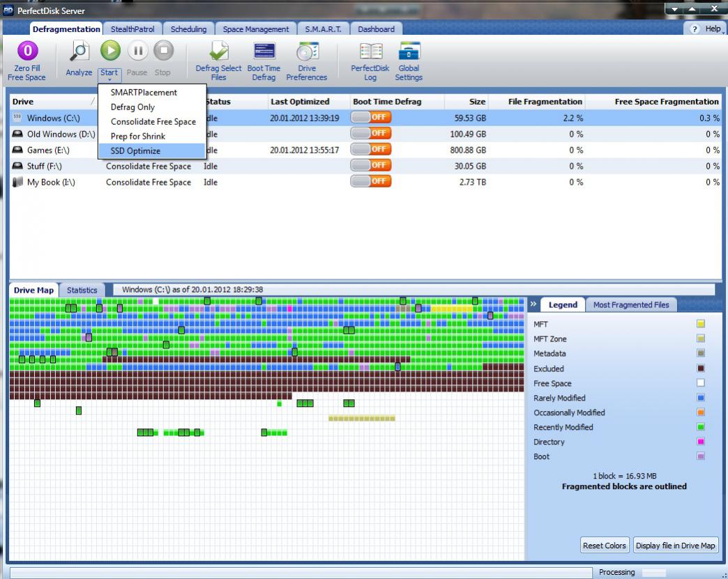
Task: Select the My Book (I:\) drive row
Action: (365, 182)
